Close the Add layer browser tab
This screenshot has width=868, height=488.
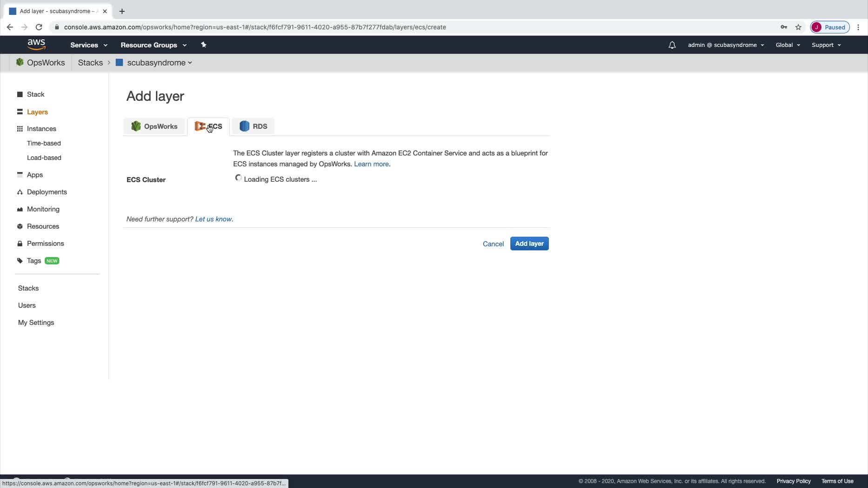[x=105, y=11]
